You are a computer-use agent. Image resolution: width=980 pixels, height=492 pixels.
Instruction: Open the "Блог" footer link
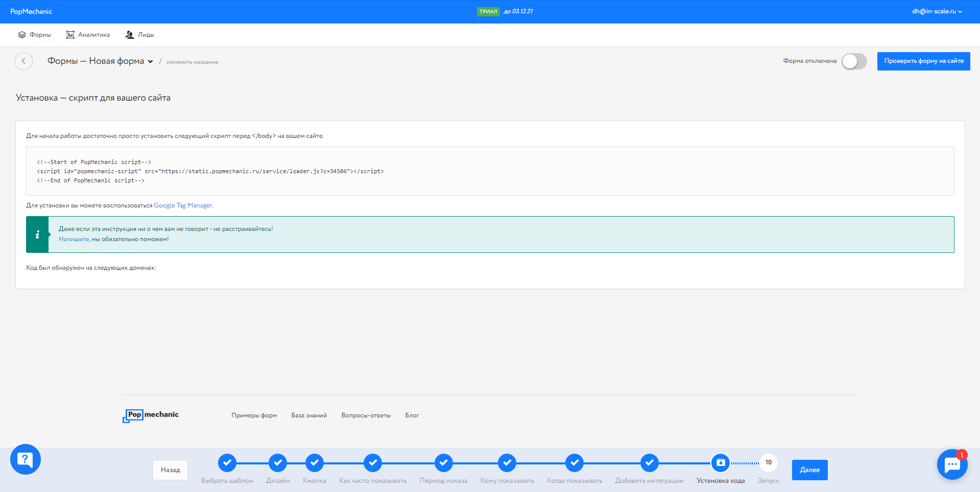(x=412, y=415)
